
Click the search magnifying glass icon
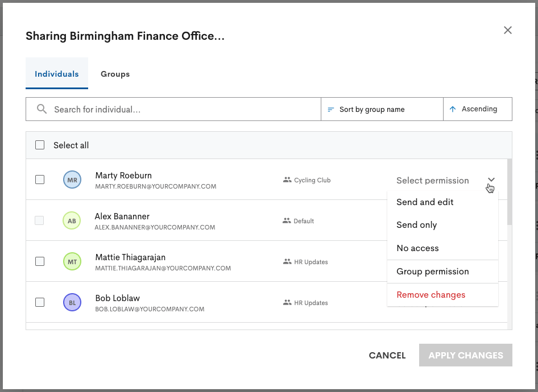(x=41, y=109)
